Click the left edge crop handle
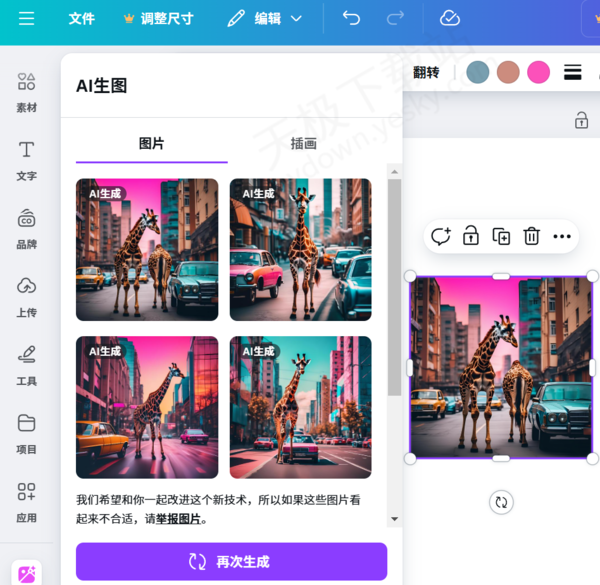Screen dimensions: 600x585 (x=410, y=367)
